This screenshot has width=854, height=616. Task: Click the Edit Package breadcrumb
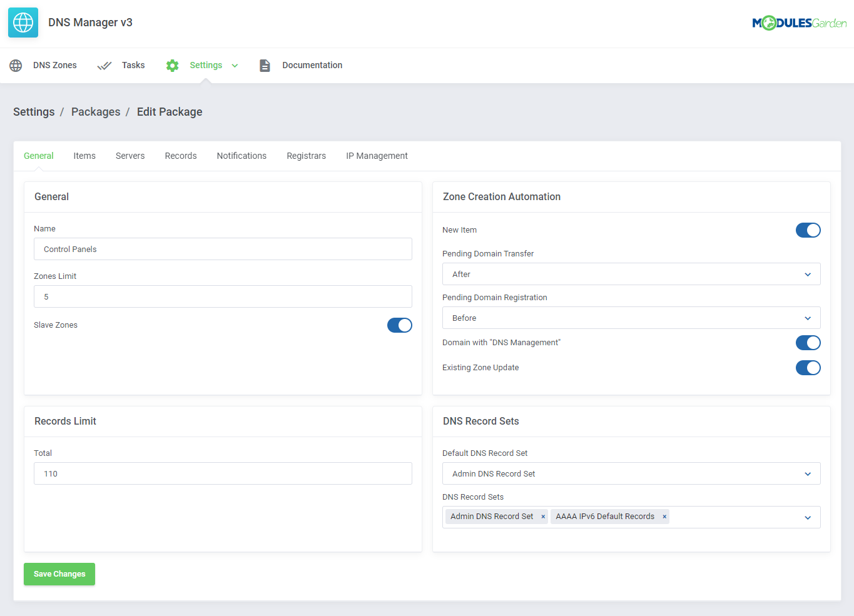click(x=170, y=112)
